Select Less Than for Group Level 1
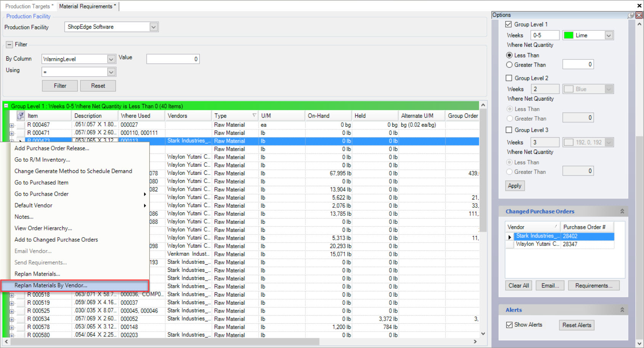 point(509,55)
